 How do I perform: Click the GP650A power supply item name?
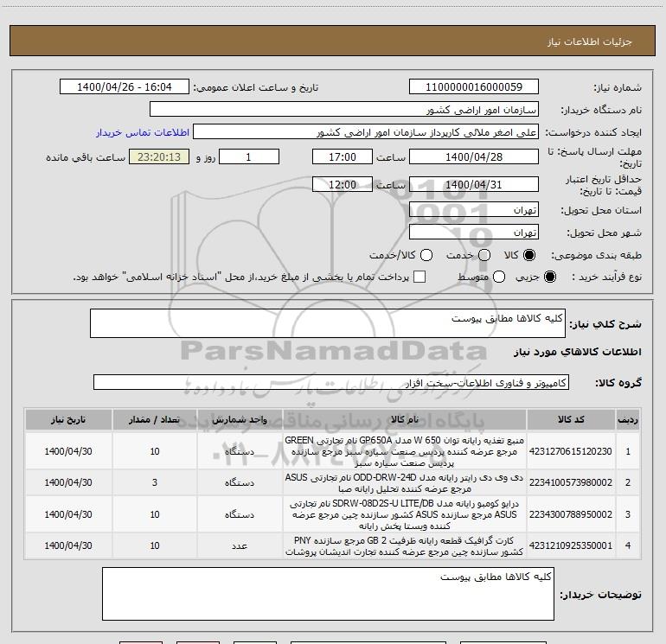point(405,451)
